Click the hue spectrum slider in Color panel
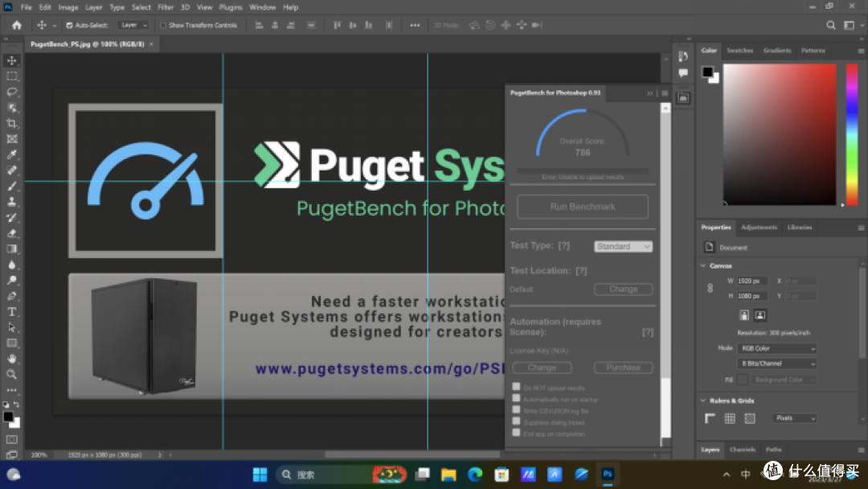The width and height of the screenshot is (868, 489). click(x=852, y=134)
